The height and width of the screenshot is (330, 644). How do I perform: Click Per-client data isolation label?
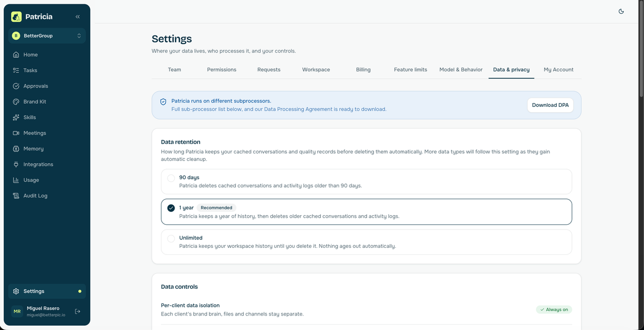(190, 305)
